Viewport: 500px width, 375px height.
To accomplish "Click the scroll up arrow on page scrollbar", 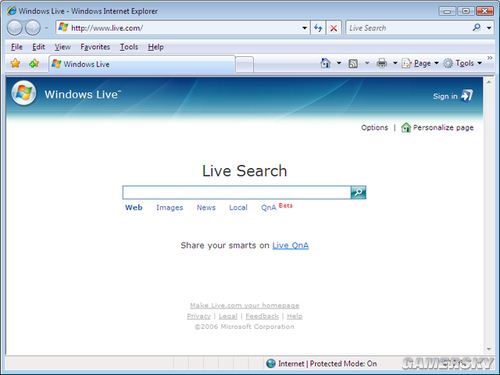I will click(x=489, y=82).
